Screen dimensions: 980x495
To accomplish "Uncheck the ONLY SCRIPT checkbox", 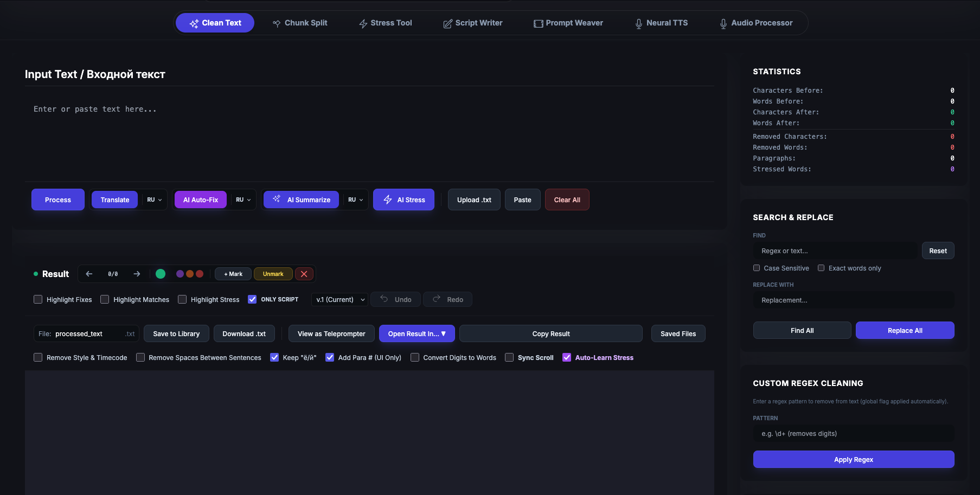I will [x=252, y=299].
